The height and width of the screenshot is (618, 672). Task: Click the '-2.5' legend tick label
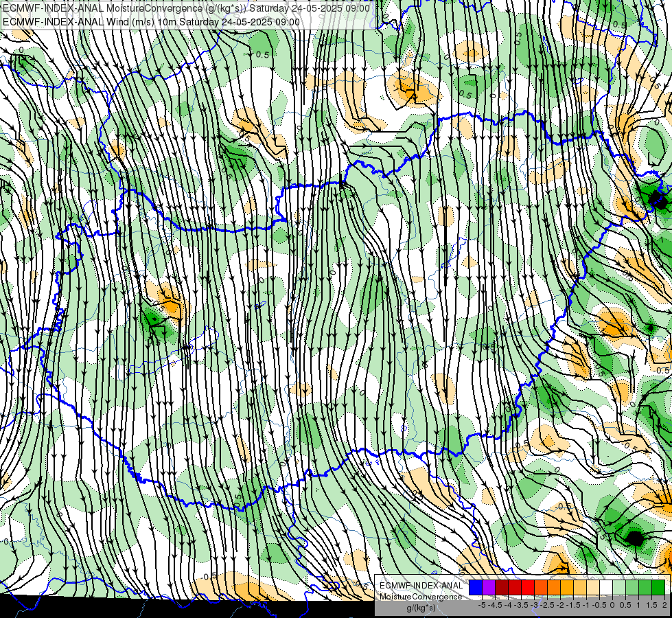(x=547, y=605)
